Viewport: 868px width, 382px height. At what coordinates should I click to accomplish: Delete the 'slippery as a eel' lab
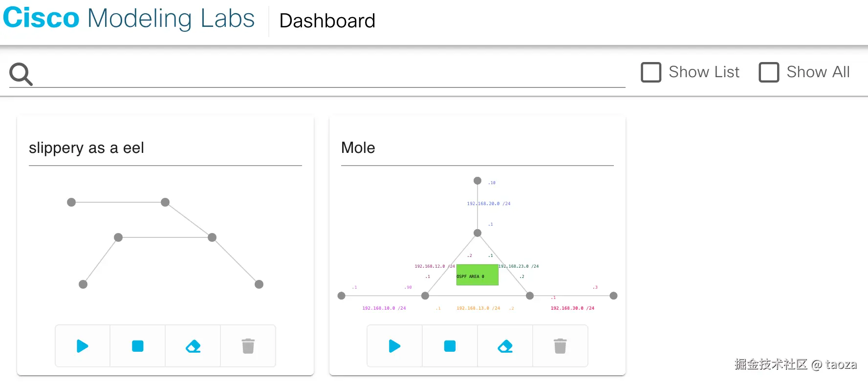click(x=248, y=346)
